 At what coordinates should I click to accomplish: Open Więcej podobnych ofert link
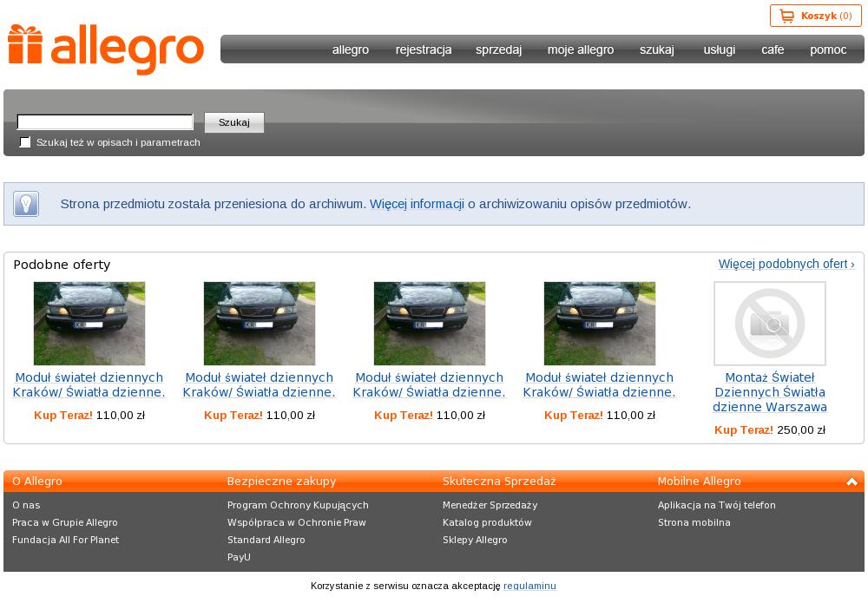[x=786, y=264]
